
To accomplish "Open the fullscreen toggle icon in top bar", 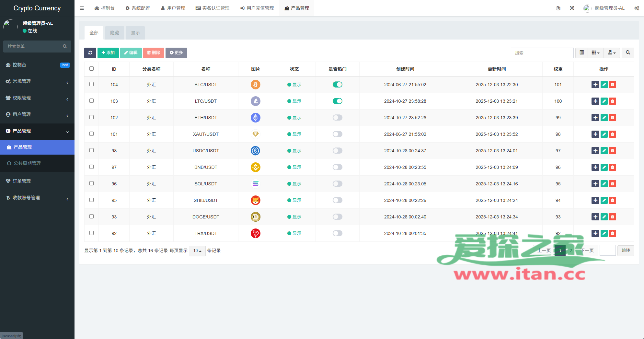I will click(x=572, y=8).
